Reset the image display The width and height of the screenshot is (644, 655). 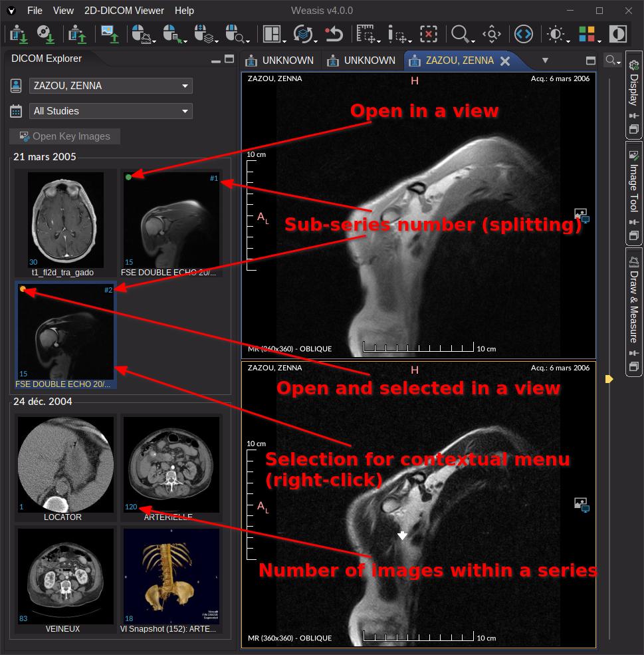(x=334, y=34)
